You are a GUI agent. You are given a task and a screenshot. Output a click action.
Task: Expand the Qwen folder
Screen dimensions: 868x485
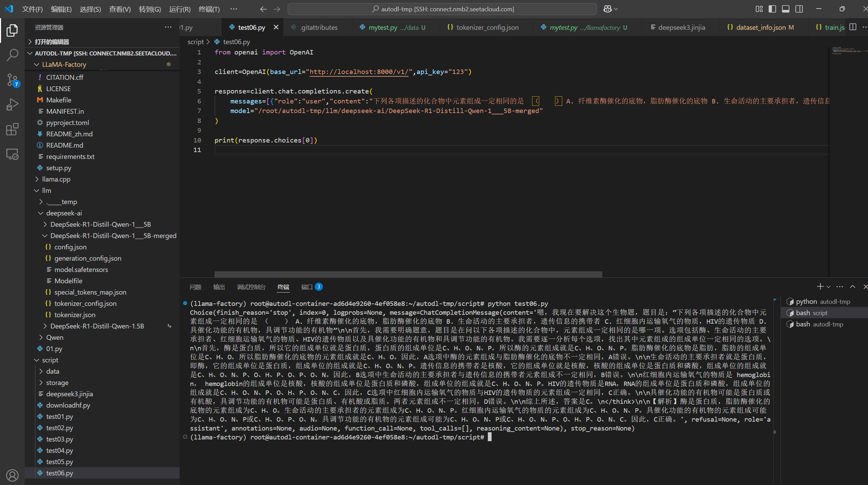[103, 337]
